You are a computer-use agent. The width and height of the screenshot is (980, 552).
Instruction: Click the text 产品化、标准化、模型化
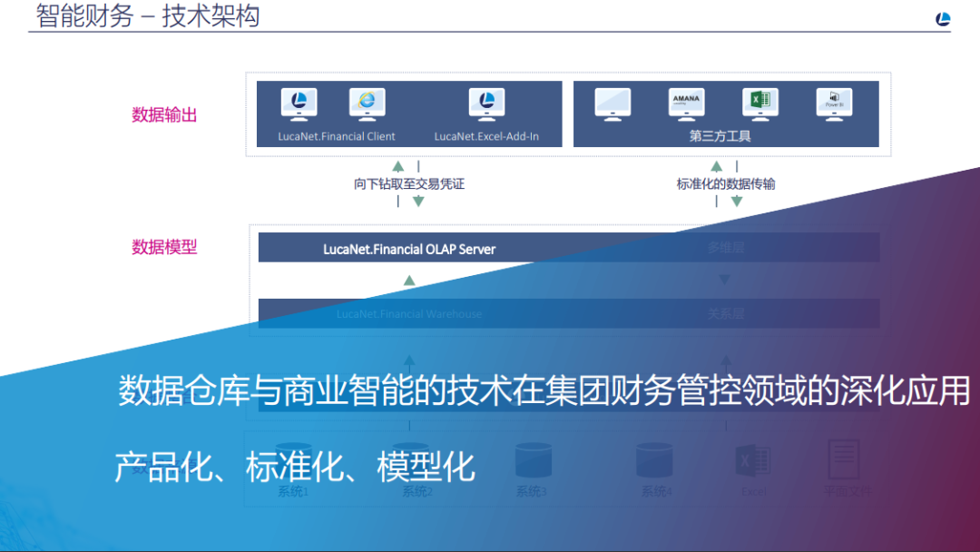(x=294, y=467)
